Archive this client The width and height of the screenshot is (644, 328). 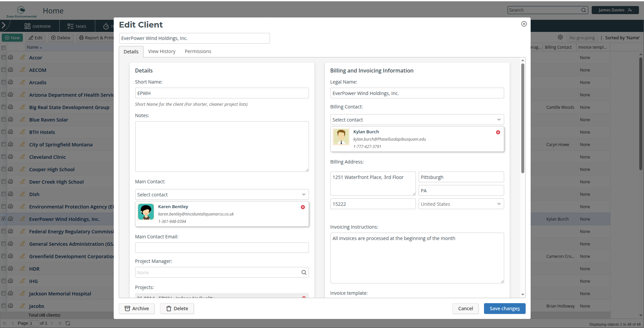coord(137,309)
